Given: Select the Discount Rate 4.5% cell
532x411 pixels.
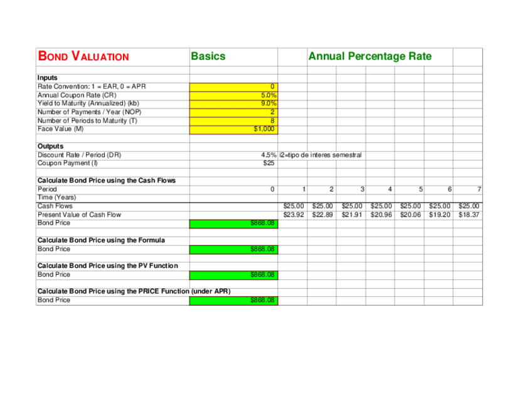Looking at the screenshot, I should pos(233,156).
